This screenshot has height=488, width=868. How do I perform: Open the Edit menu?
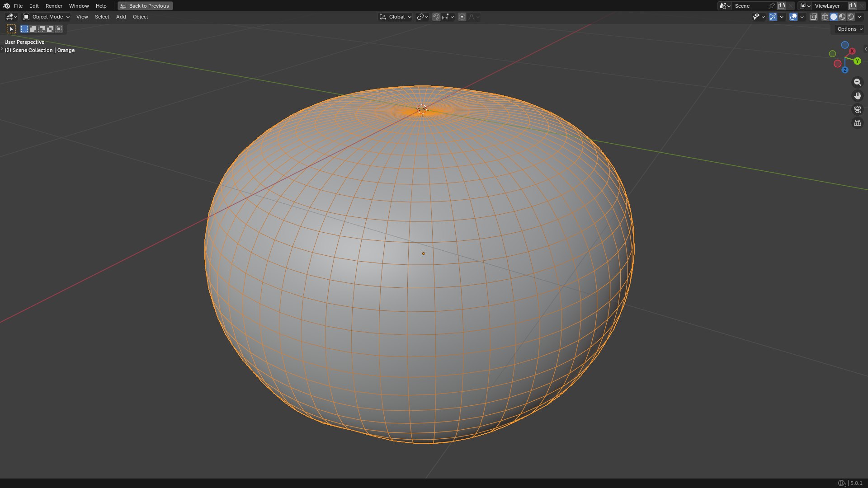coord(34,6)
